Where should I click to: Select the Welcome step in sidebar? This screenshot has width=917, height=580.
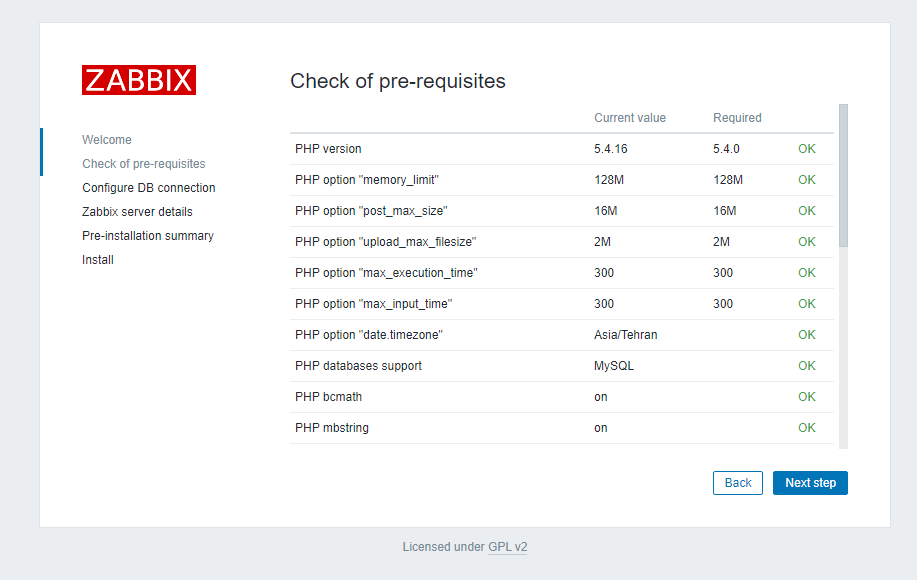tap(107, 140)
